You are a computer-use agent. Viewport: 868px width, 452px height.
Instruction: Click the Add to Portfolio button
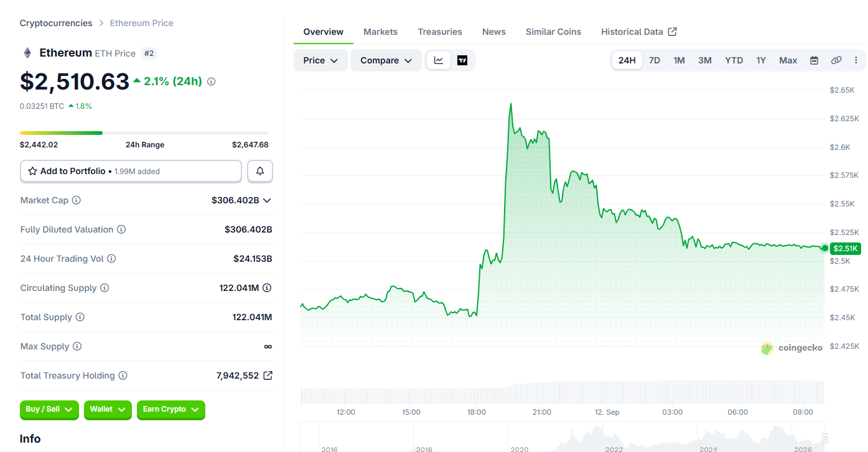tap(131, 171)
